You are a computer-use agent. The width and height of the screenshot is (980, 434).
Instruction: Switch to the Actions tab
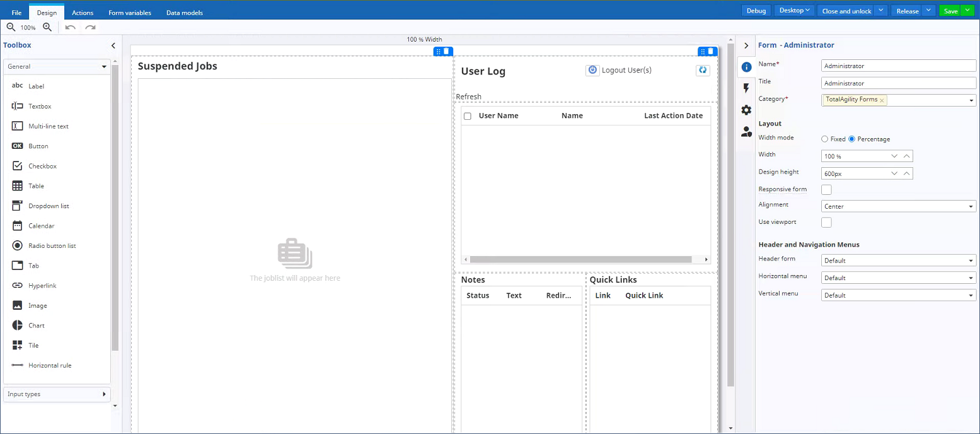83,12
